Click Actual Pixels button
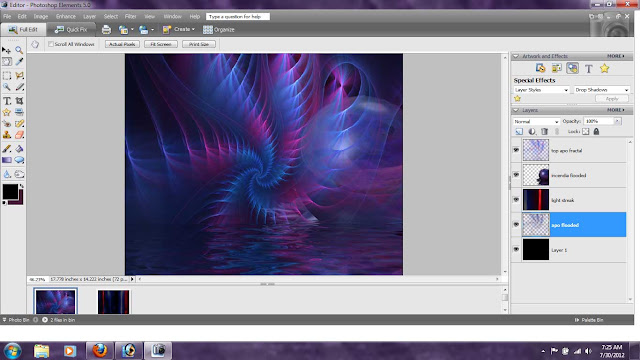The width and height of the screenshot is (640, 360). [x=122, y=44]
